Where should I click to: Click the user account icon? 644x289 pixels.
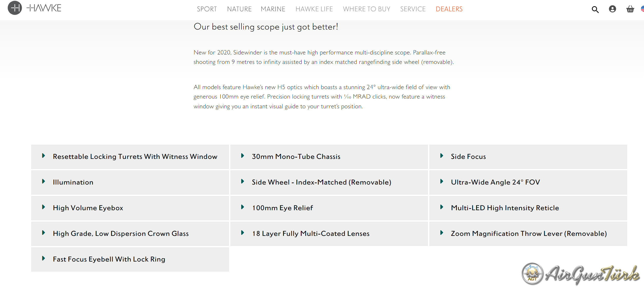(612, 9)
